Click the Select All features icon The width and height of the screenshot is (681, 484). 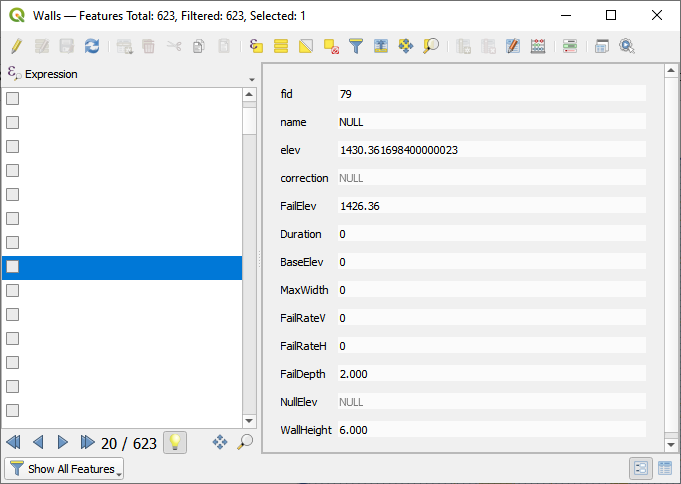[281, 46]
